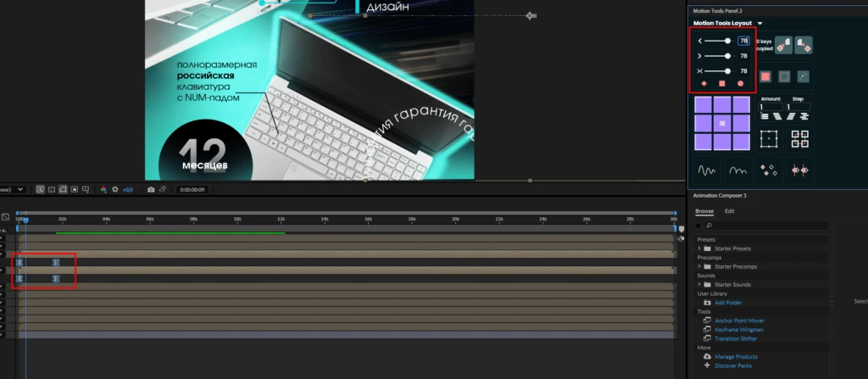Take a snapshot with the camera icon
The height and width of the screenshot is (379, 868).
pos(151,190)
